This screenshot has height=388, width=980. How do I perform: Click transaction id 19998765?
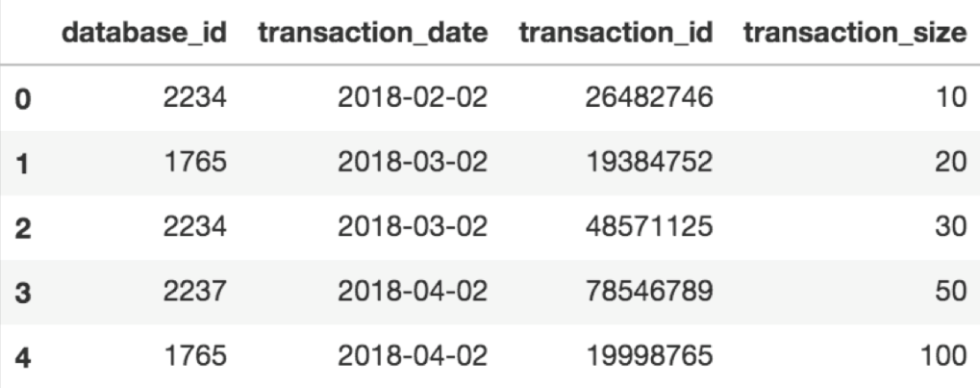pyautogui.click(x=649, y=356)
